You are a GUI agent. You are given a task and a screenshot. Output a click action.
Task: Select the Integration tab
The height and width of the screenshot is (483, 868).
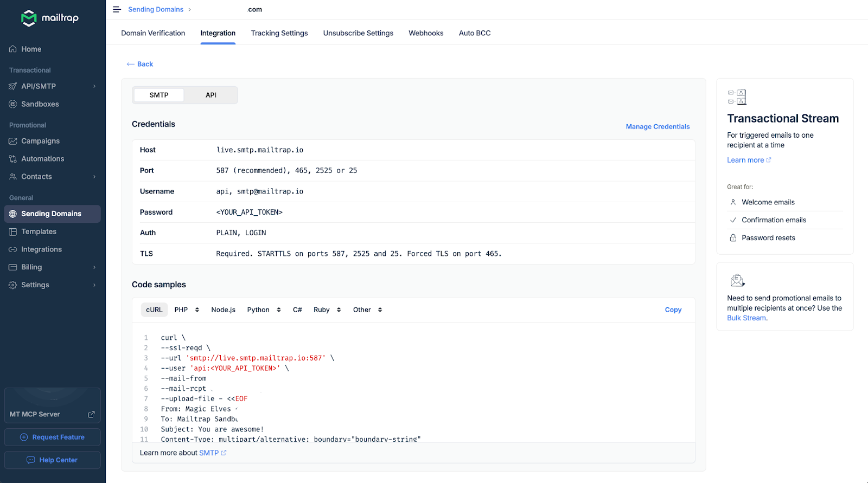click(218, 33)
